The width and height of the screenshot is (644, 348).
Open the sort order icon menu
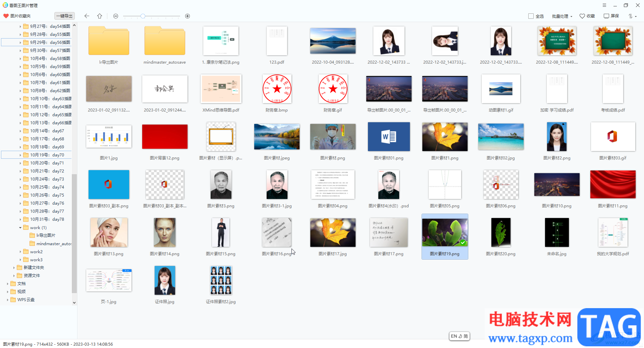(632, 16)
